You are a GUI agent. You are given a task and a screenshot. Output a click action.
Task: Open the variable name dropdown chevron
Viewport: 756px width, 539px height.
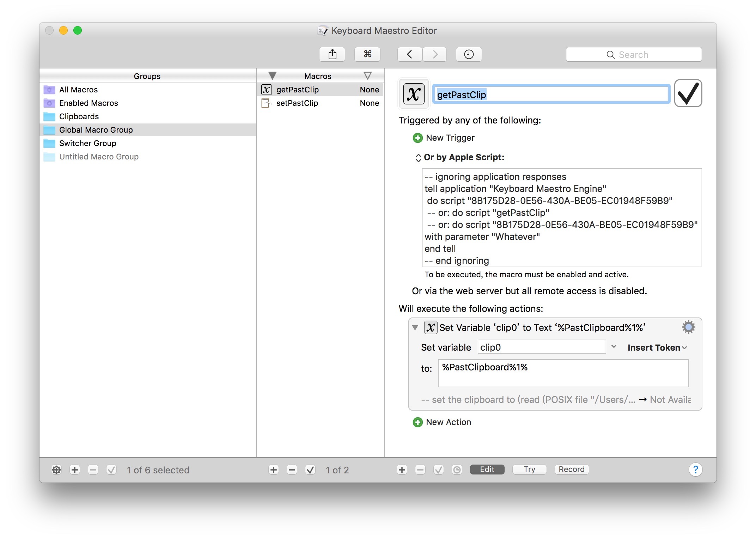point(614,347)
